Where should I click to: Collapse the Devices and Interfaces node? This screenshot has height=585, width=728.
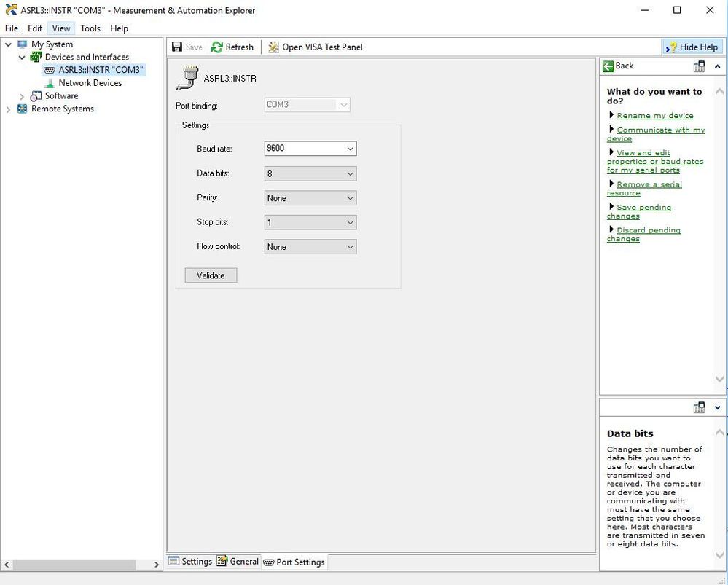(22, 58)
